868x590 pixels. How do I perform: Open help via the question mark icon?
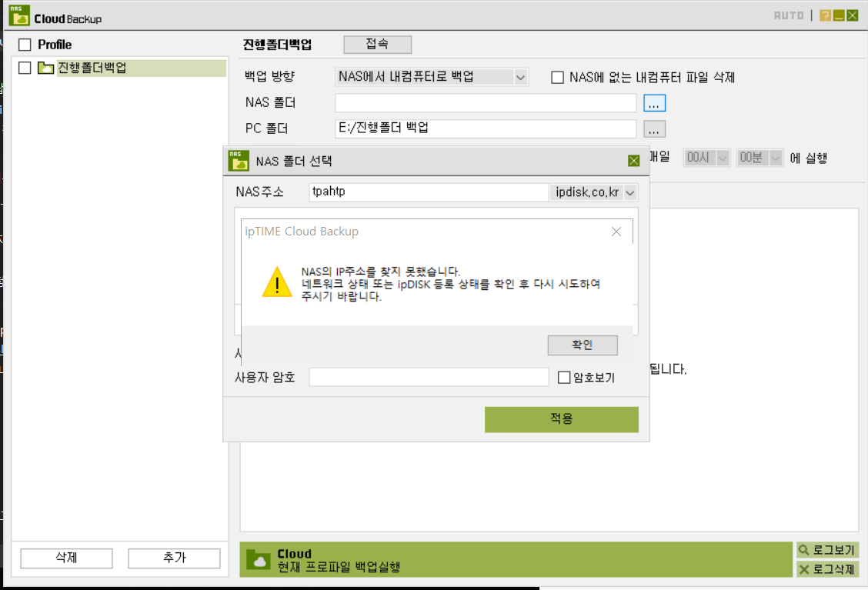point(825,15)
